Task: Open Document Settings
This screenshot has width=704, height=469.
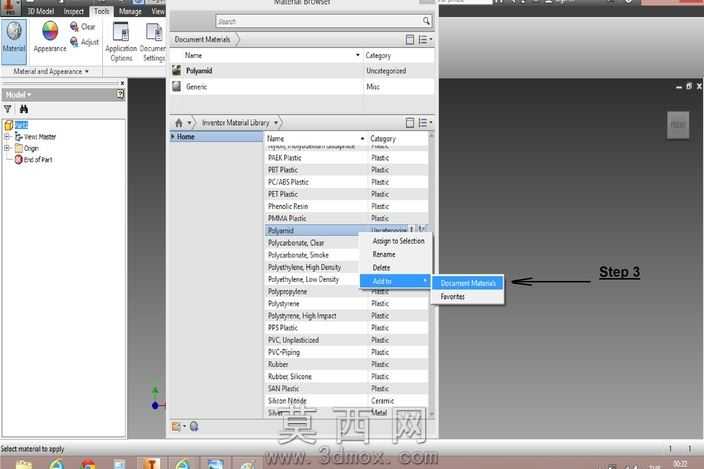Action: pos(153,42)
